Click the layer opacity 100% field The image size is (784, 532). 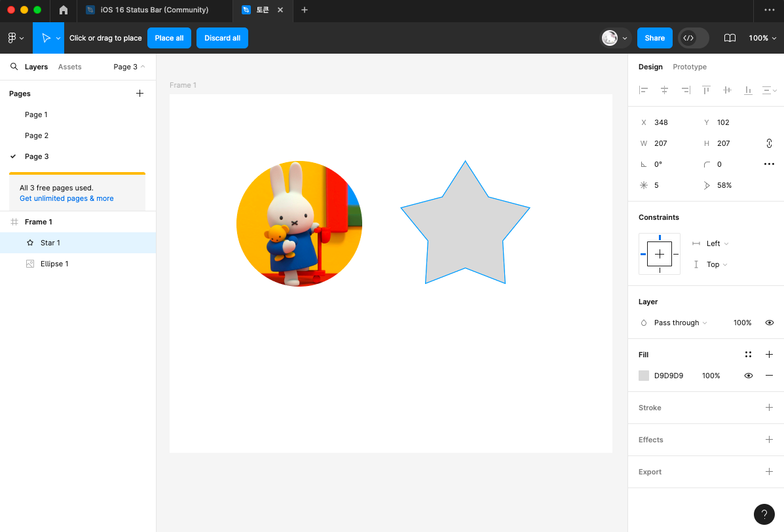pyautogui.click(x=743, y=323)
